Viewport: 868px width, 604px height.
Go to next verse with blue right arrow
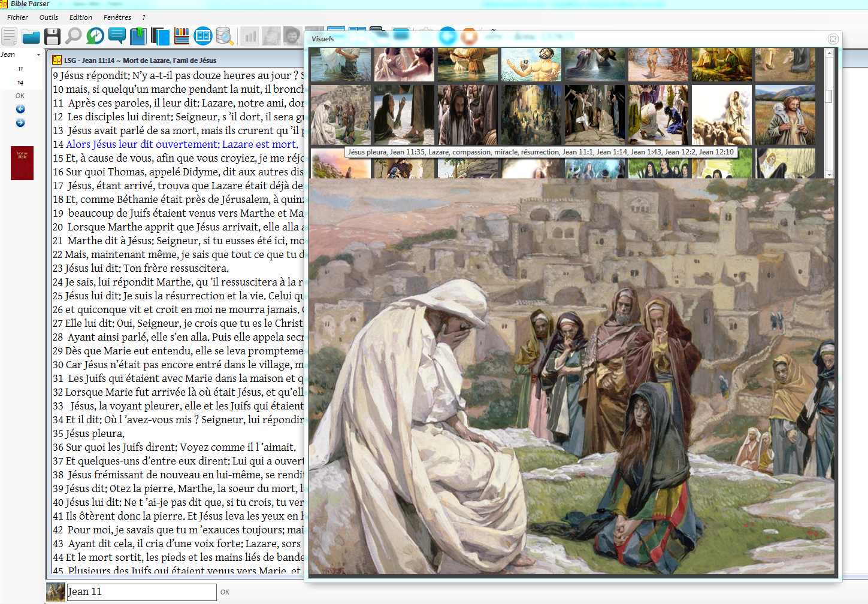pyautogui.click(x=20, y=123)
